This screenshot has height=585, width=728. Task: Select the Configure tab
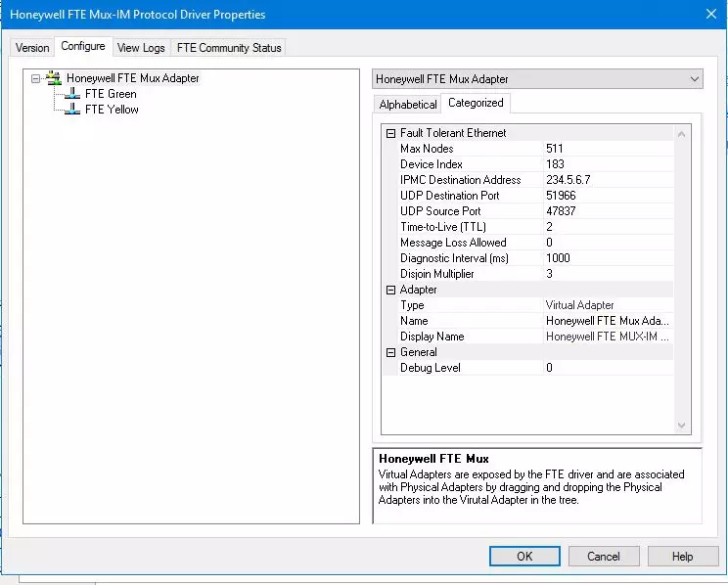(83, 46)
